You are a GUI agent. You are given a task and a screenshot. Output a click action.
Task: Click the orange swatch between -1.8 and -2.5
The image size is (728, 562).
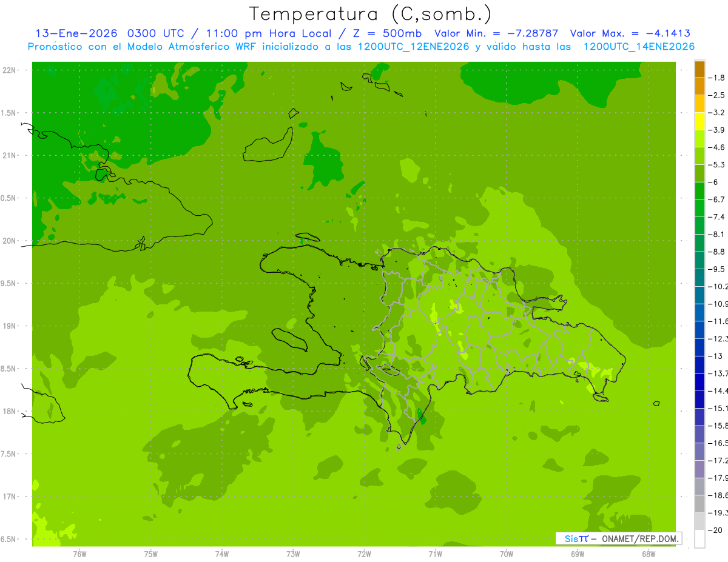pyautogui.click(x=699, y=86)
